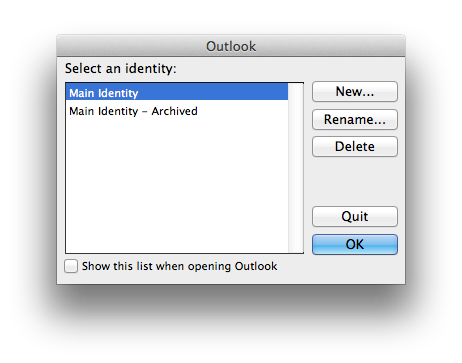462x363 pixels.
Task: Enable Show this list when opening Outlook
Action: coord(71,266)
